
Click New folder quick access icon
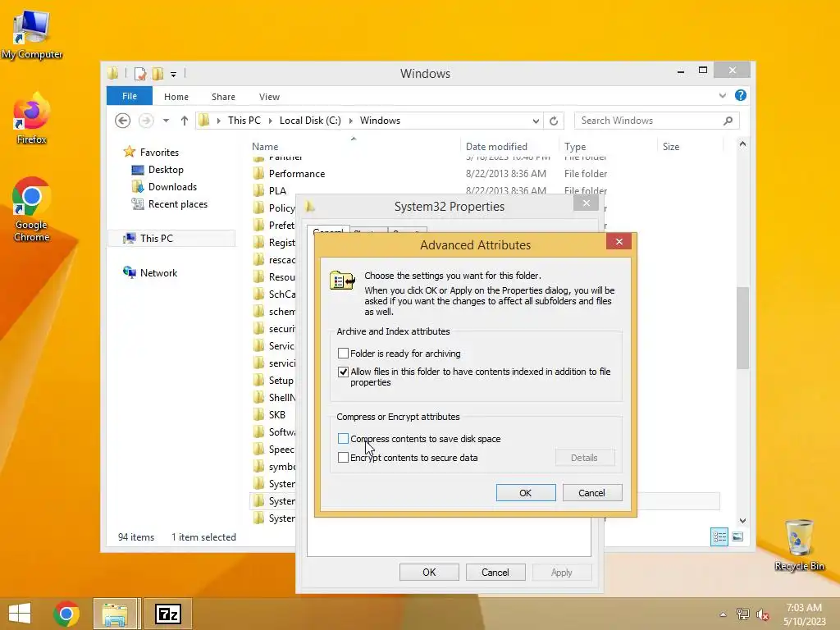[157, 73]
